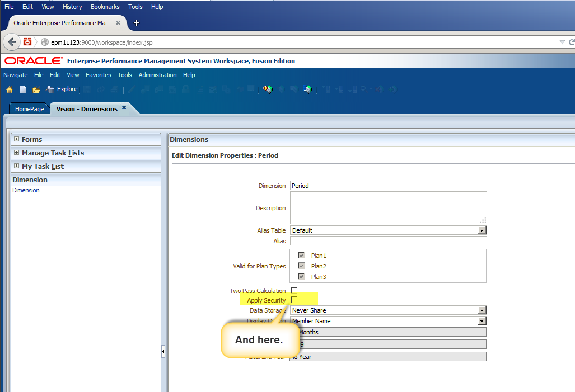Close the Oracle Enterprise Performance browser tab

click(118, 23)
